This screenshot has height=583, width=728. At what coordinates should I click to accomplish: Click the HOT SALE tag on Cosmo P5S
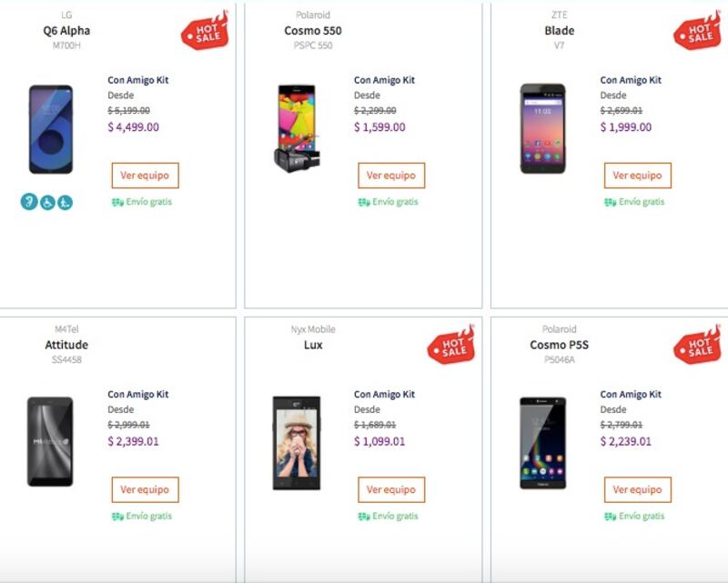pos(697,345)
